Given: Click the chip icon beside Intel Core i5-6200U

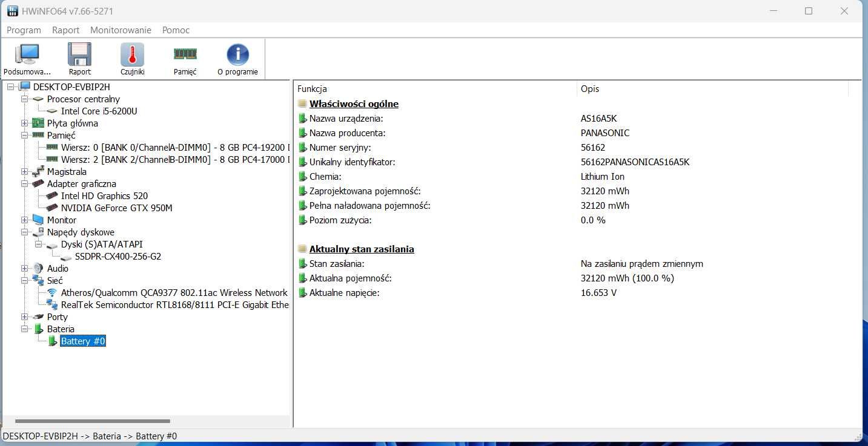Looking at the screenshot, I should point(52,111).
